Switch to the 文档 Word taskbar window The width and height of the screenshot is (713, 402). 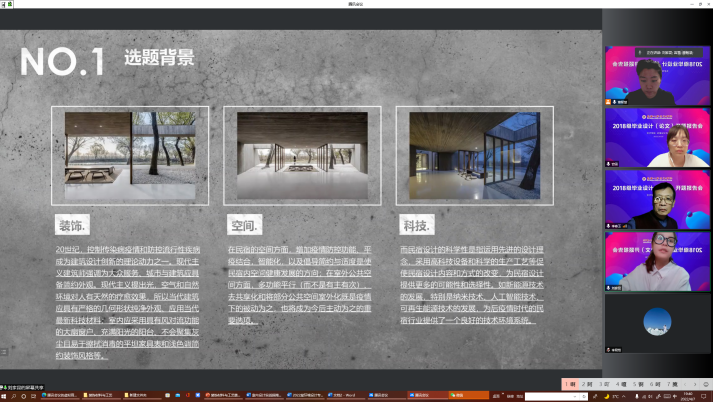coord(346,396)
